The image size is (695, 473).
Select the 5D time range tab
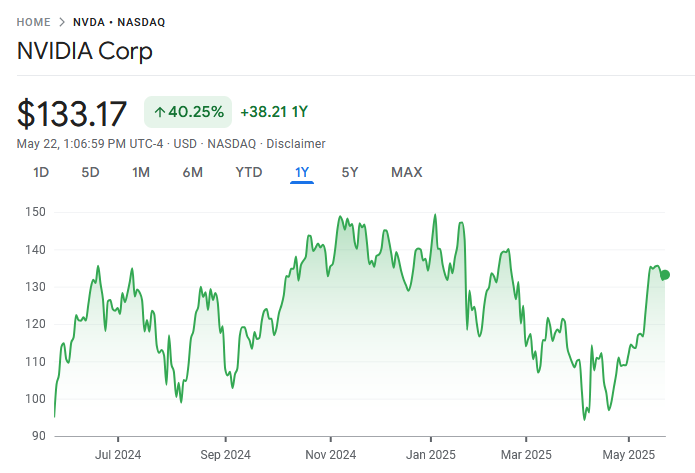click(x=90, y=172)
